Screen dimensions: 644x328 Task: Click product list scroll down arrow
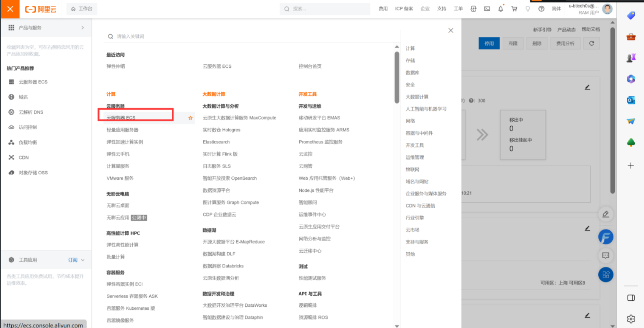tap(397, 326)
